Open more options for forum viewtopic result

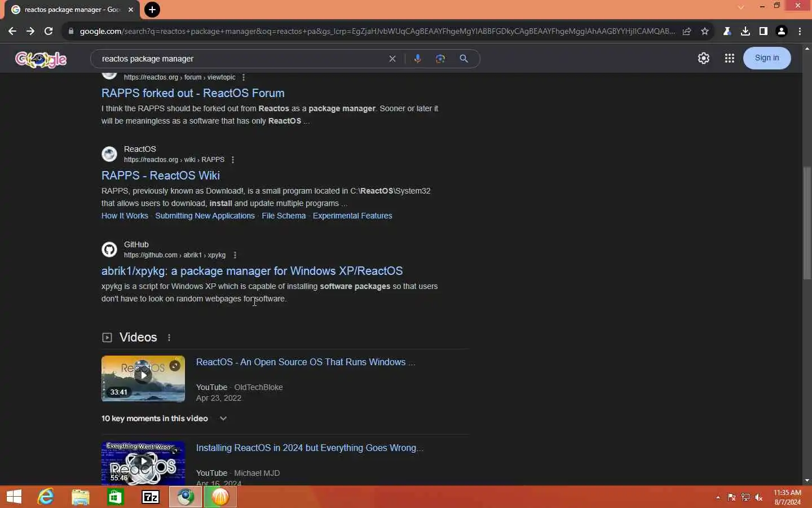click(244, 77)
